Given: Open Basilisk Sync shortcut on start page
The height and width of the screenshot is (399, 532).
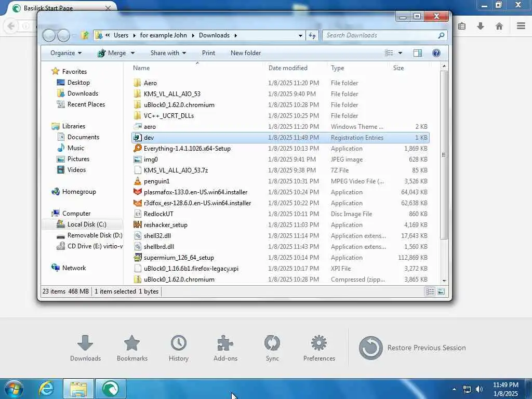Looking at the screenshot, I should click(x=272, y=348).
